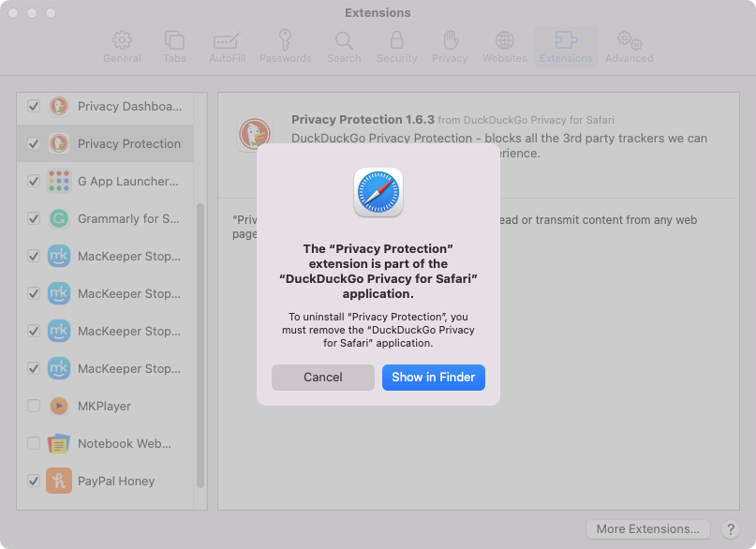Click the "Privacy Protection 1.6.3" heading

pos(363,120)
